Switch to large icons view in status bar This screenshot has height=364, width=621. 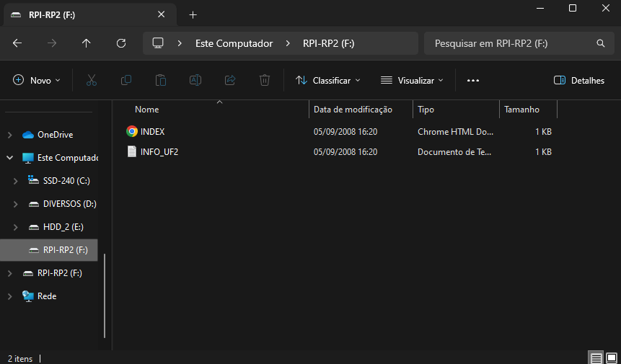(x=611, y=358)
